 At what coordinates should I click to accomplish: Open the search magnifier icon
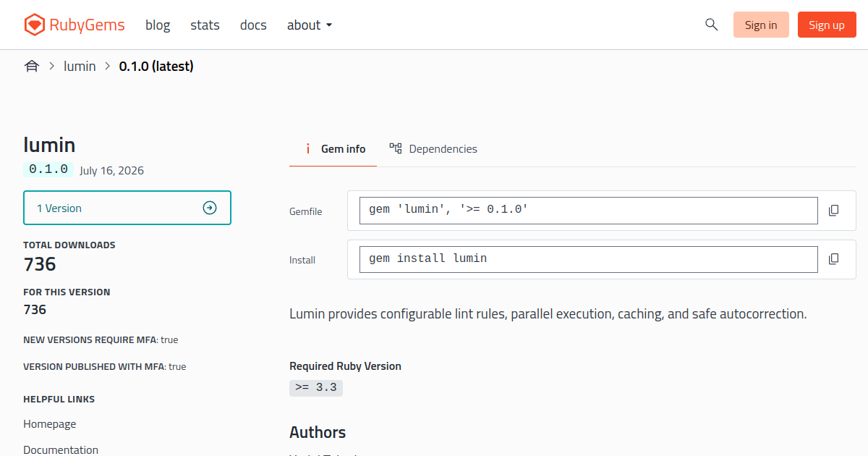tap(711, 25)
